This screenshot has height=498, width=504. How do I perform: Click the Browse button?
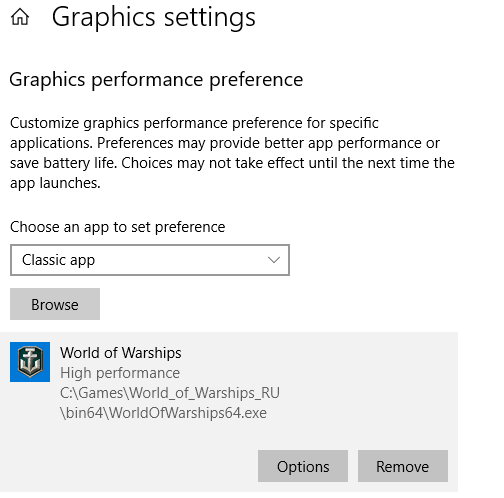(55, 304)
